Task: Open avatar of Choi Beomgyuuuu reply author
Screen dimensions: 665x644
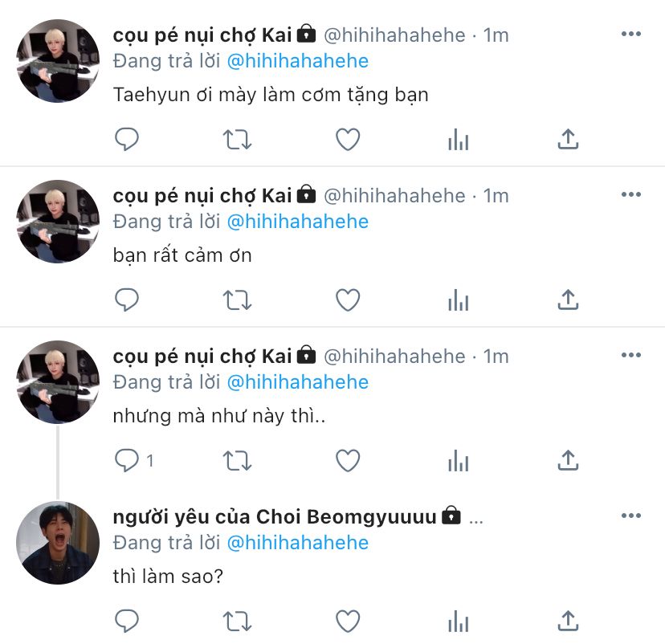Action: click(58, 543)
